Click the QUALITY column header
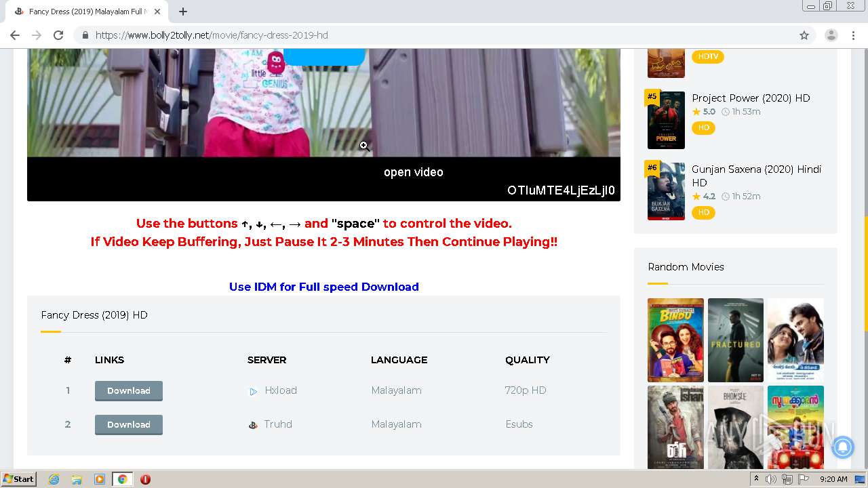 [528, 360]
